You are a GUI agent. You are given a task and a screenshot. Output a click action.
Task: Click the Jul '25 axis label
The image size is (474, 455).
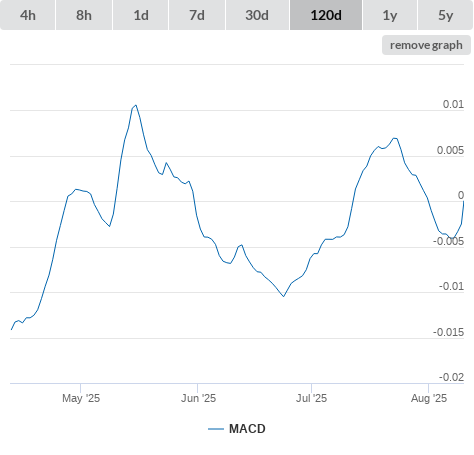click(312, 398)
